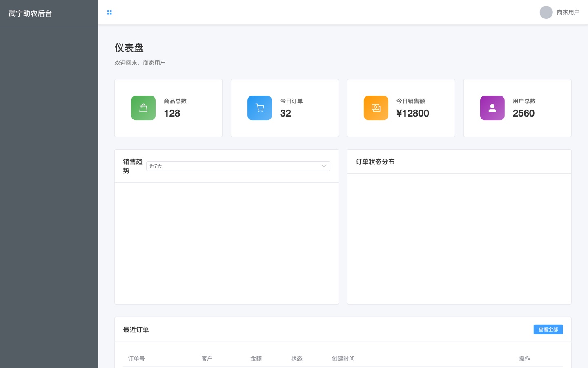588x368 pixels.
Task: Click the value 128
Action: [x=172, y=113]
